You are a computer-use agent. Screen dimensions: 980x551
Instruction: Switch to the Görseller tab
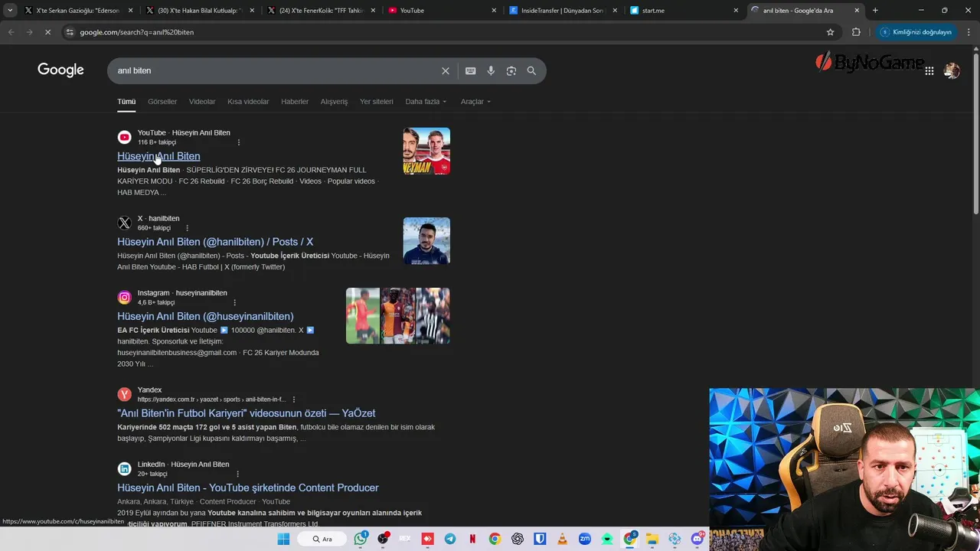click(162, 101)
